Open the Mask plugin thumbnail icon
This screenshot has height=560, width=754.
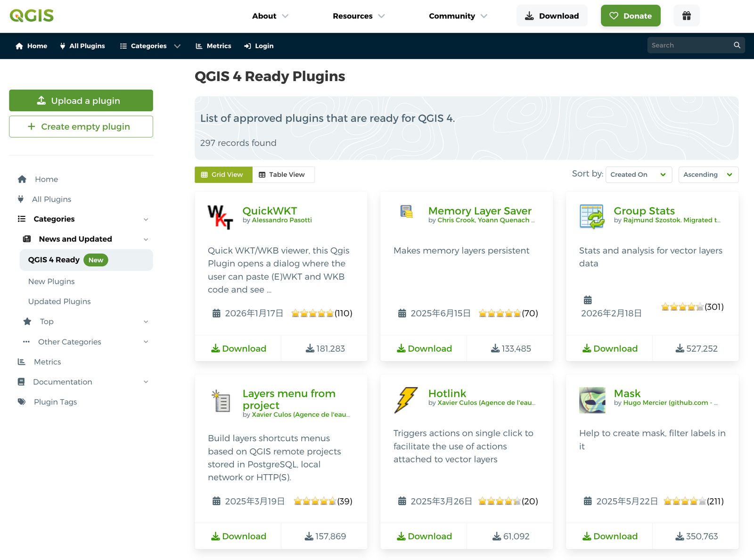tap(592, 400)
